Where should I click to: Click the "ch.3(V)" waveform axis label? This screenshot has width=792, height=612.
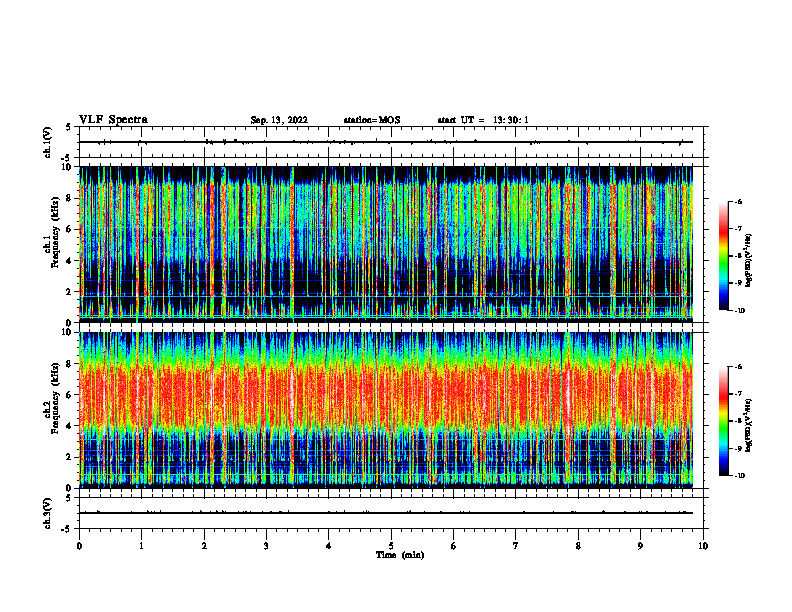click(48, 514)
